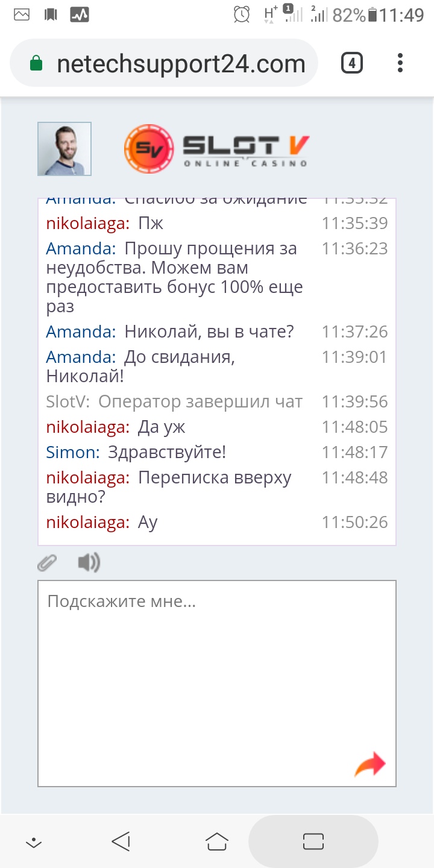Tap the netechsupport24.com address bar
Viewport: 434px width, 868px height.
tap(181, 64)
